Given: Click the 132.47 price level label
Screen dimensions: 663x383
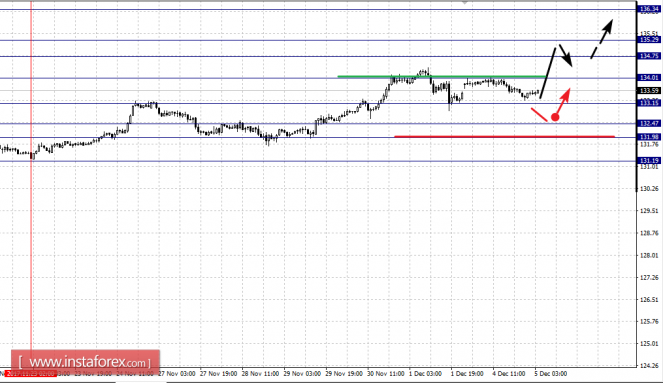Looking at the screenshot, I should [649, 123].
